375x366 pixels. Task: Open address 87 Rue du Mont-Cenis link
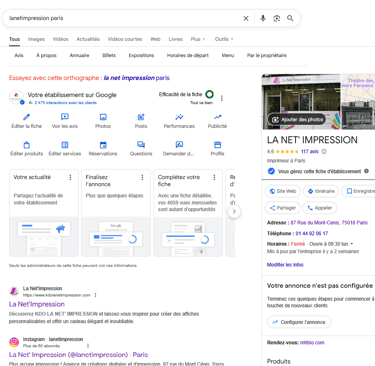(x=329, y=223)
